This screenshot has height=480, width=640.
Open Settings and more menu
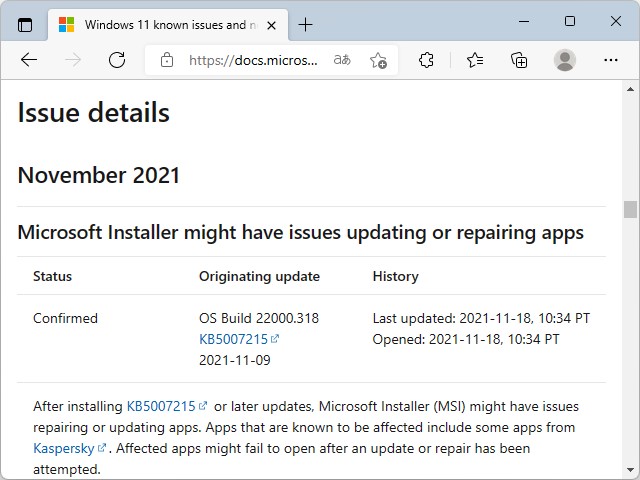[x=611, y=60]
